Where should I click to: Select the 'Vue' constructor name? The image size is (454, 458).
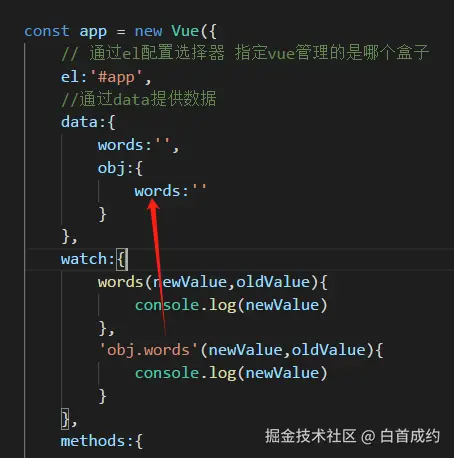[x=185, y=31]
